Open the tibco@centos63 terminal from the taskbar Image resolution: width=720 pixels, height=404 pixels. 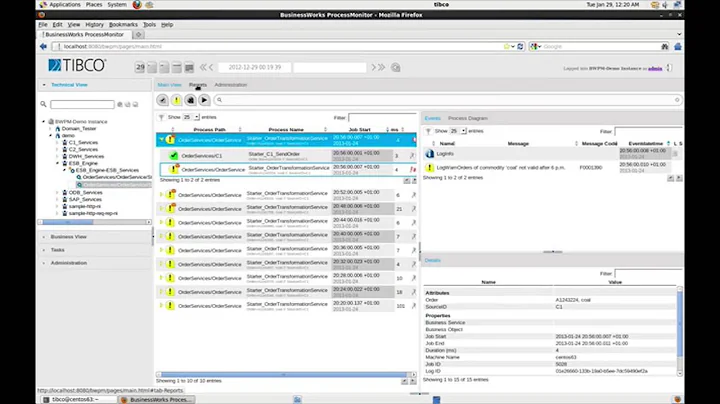pyautogui.click(x=78, y=400)
